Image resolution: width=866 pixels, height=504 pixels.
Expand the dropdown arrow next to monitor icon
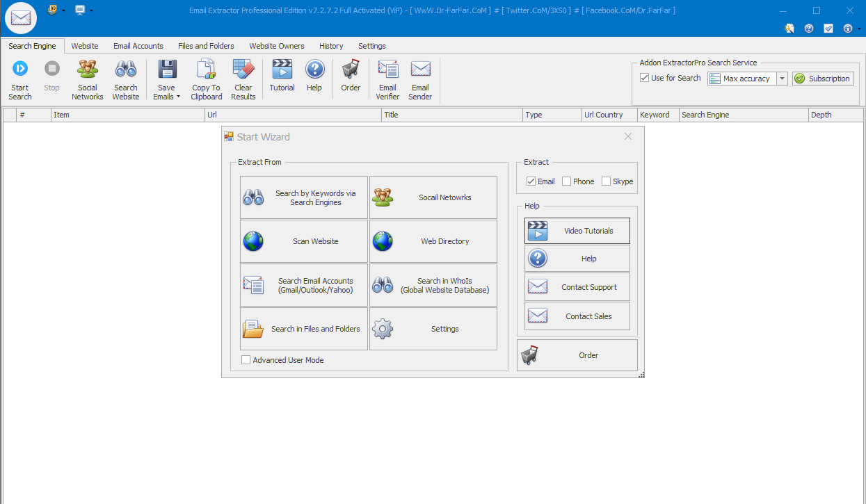[91, 10]
